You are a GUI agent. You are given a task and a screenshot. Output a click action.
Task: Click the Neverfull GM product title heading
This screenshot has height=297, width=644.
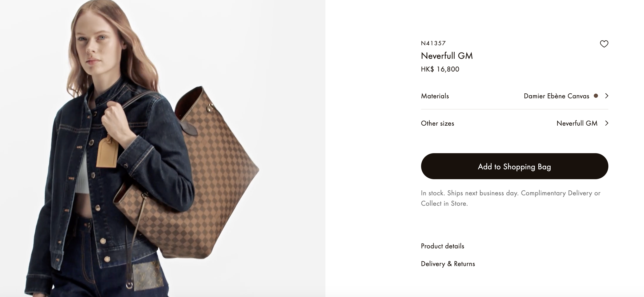pyautogui.click(x=447, y=56)
